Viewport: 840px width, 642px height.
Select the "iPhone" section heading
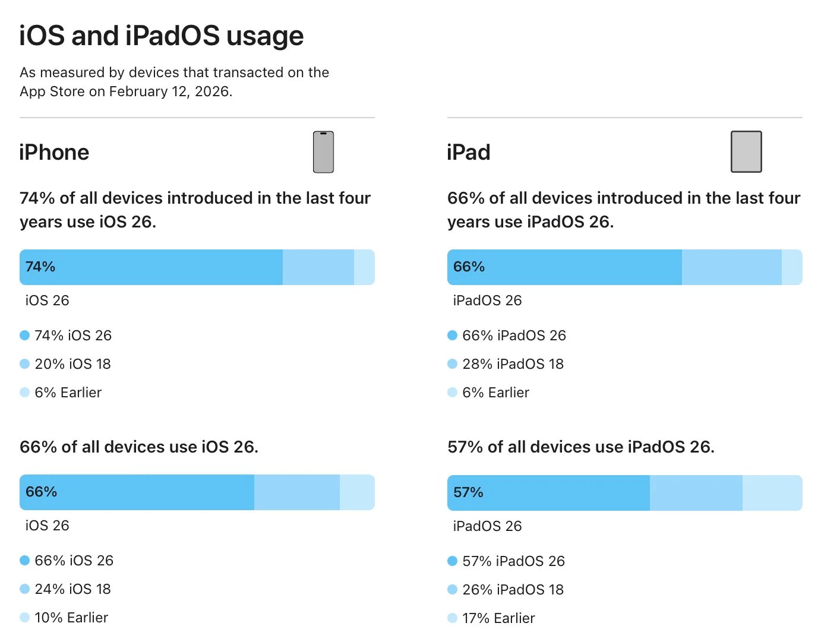(x=54, y=153)
